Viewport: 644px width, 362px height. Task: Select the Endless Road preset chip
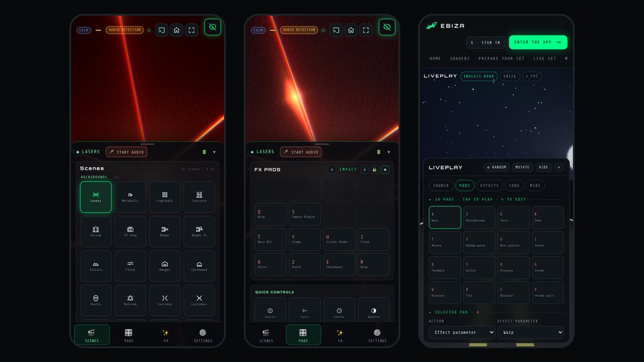pos(479,76)
